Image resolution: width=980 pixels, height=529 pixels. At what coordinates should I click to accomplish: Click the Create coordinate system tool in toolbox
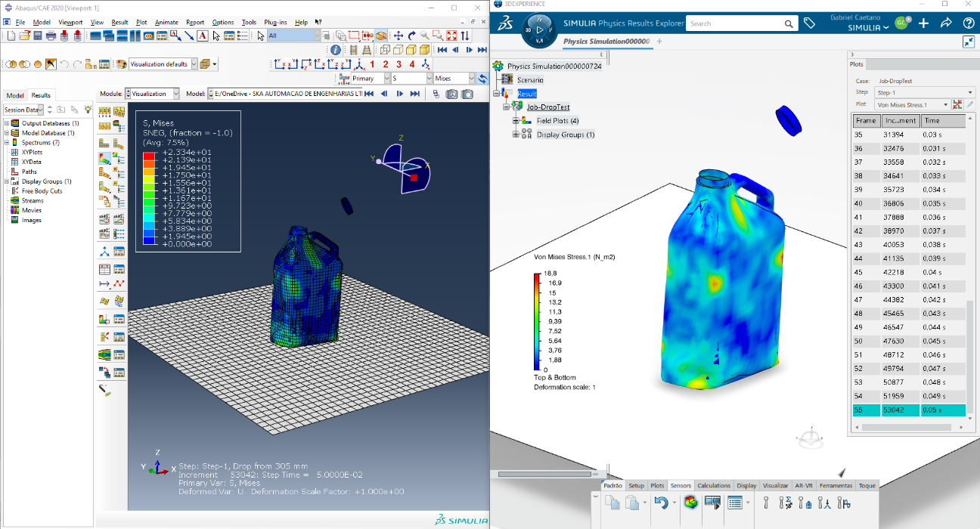(104, 252)
